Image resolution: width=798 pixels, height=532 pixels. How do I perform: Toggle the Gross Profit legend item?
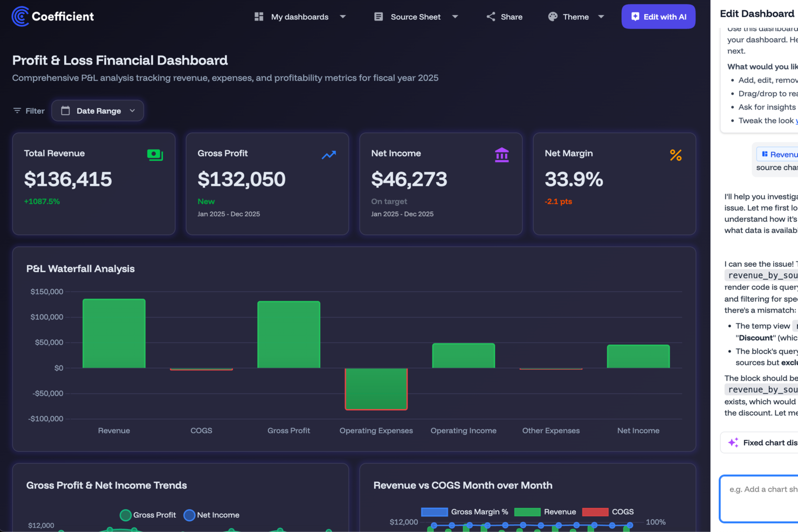tap(147, 515)
